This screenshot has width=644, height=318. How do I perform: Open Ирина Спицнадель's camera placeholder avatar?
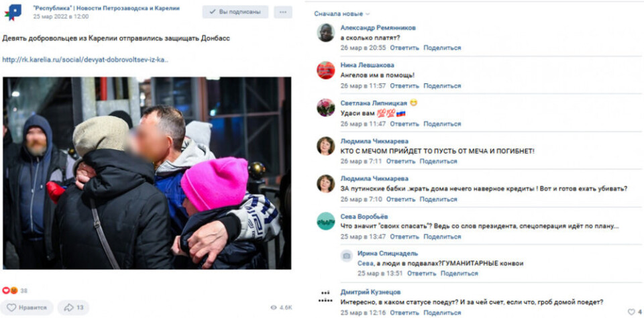click(347, 256)
